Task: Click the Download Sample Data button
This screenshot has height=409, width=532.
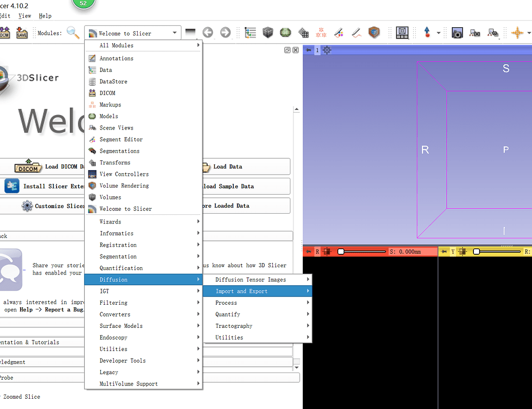Action: (x=246, y=186)
